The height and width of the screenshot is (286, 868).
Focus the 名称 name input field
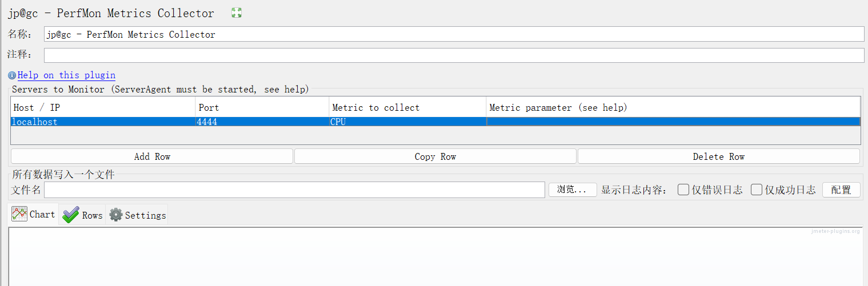(454, 34)
